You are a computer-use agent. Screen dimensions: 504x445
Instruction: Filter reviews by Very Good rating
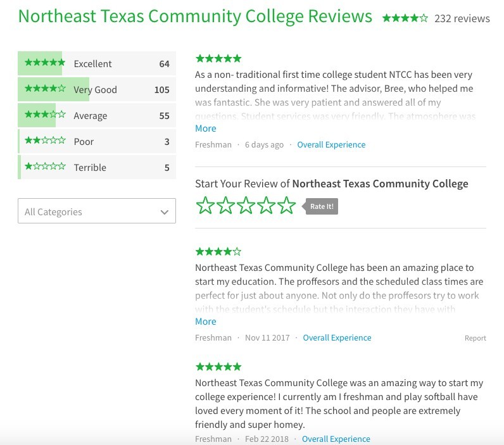(97, 89)
